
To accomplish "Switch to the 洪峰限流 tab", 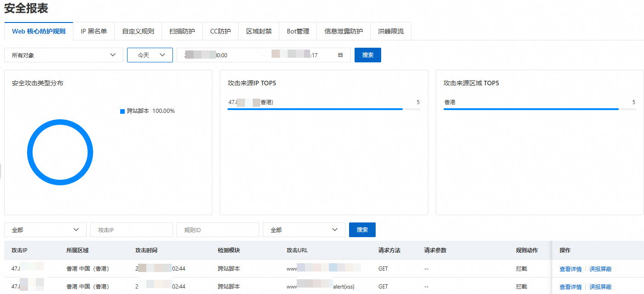I will [391, 31].
